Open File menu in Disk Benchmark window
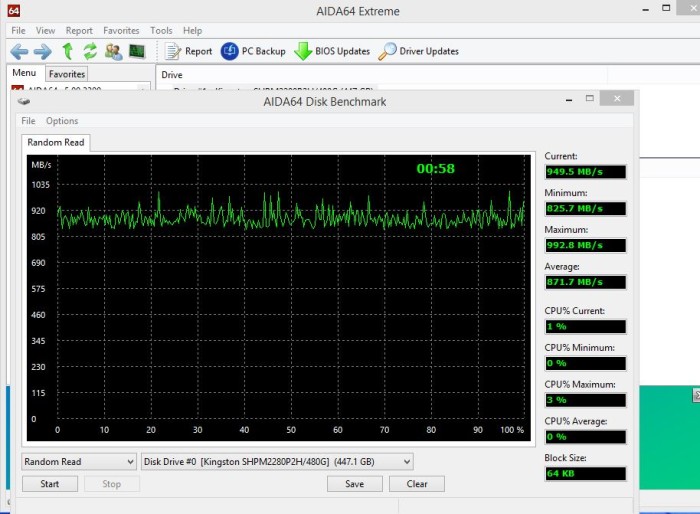The image size is (700, 514). pos(28,121)
